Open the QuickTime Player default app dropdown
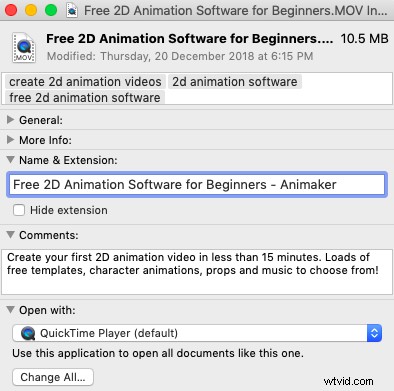This screenshot has height=391, width=394. 197,333
